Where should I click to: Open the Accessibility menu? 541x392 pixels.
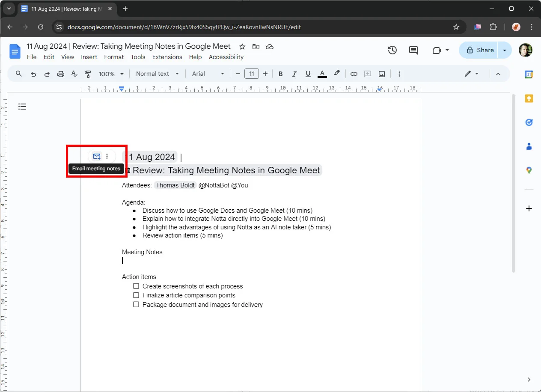click(226, 57)
